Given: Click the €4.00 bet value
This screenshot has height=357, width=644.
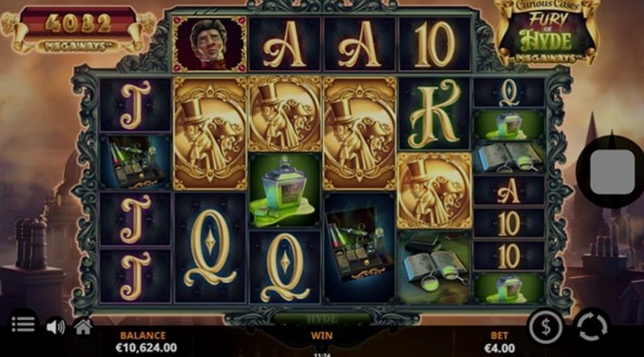Looking at the screenshot, I should tap(499, 348).
